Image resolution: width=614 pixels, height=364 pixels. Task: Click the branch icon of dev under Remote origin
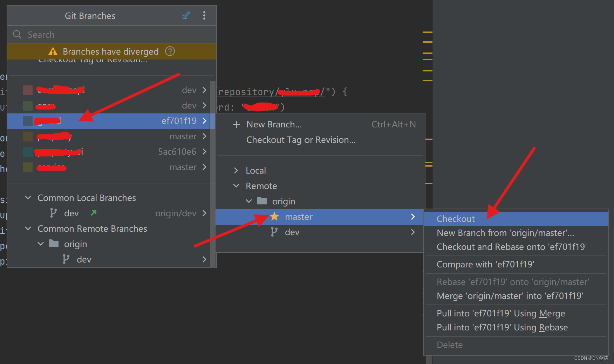274,232
